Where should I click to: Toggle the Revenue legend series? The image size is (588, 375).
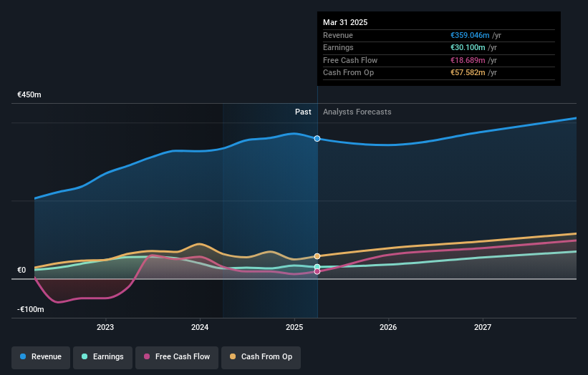[x=41, y=356]
